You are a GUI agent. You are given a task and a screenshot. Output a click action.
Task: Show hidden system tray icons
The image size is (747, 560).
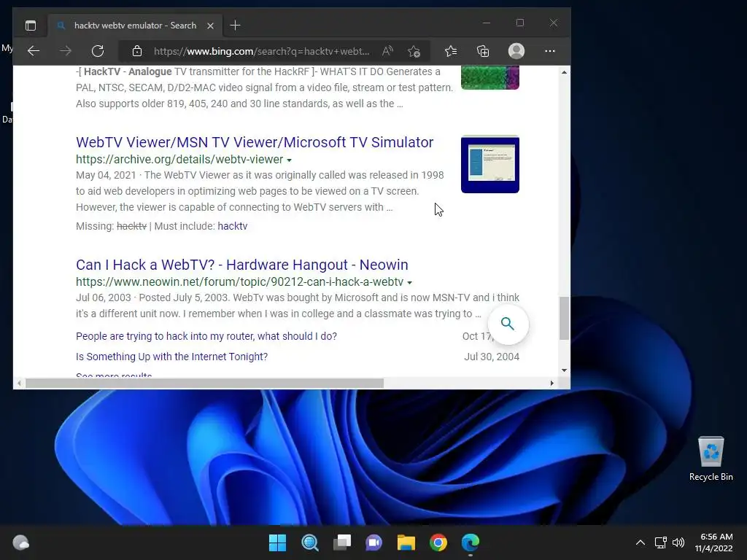pos(640,542)
